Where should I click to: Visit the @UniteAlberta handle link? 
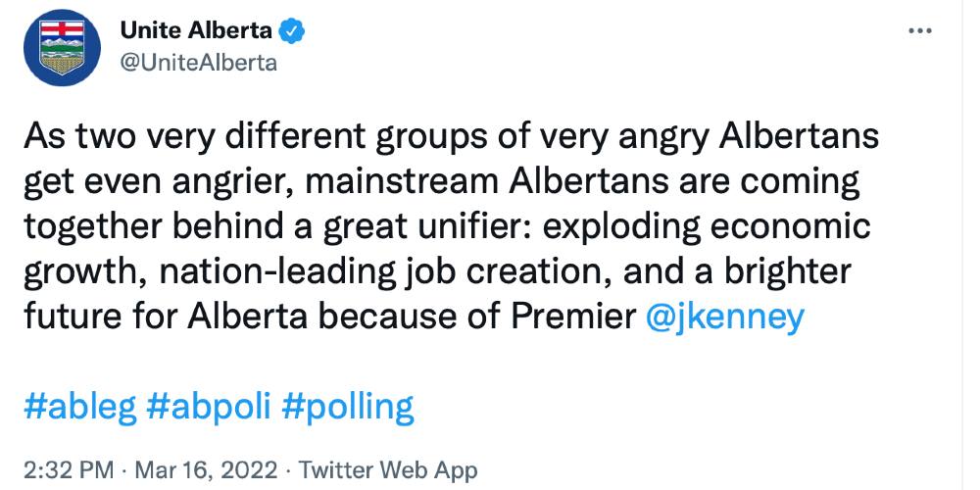198,63
